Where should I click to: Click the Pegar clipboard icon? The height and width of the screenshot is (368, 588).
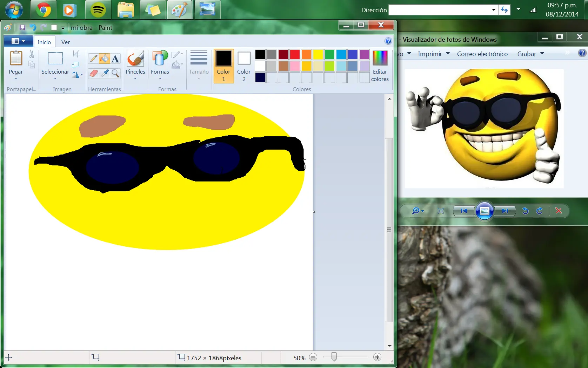(16, 58)
